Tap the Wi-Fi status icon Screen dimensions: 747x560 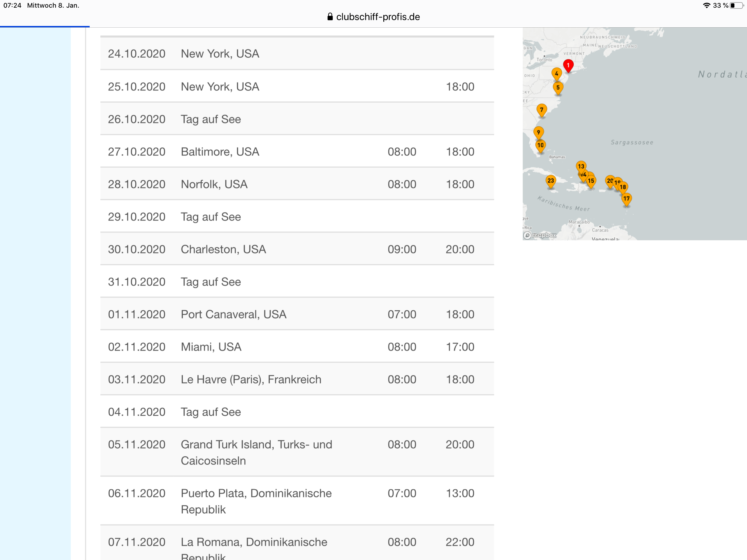(707, 5)
